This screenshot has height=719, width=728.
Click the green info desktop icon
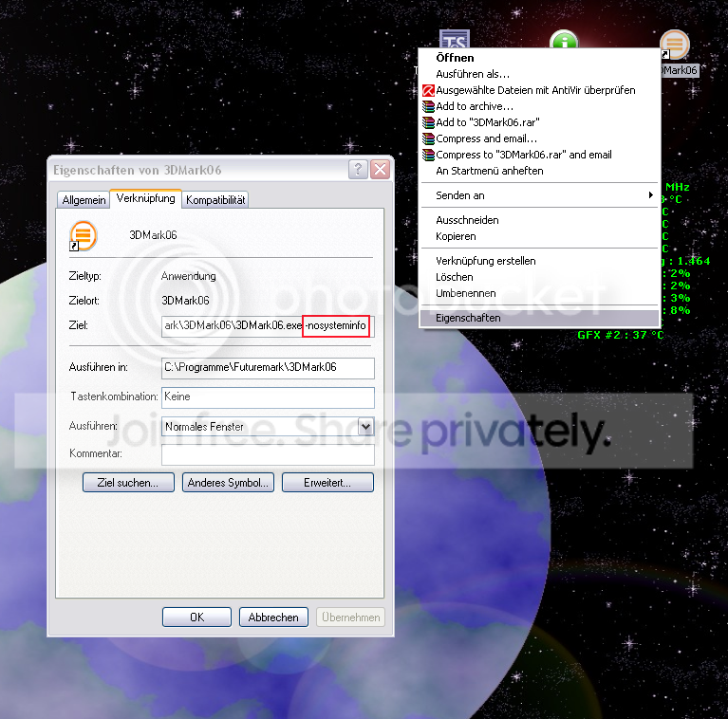point(565,42)
